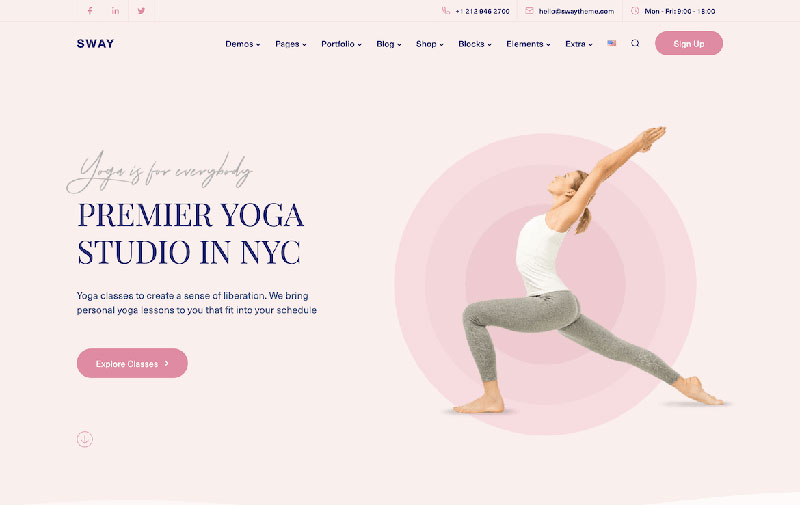Click the Sign Up button

click(x=689, y=43)
